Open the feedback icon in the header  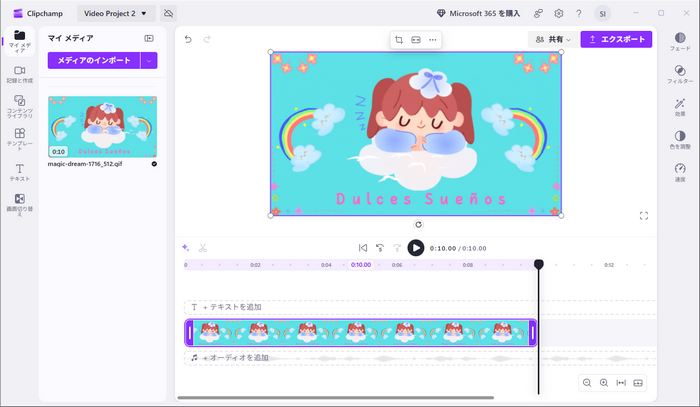538,13
